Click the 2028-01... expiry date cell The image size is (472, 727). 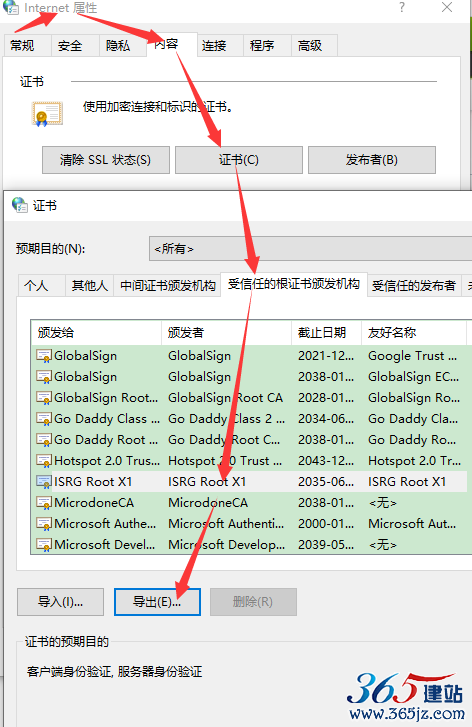click(x=326, y=398)
